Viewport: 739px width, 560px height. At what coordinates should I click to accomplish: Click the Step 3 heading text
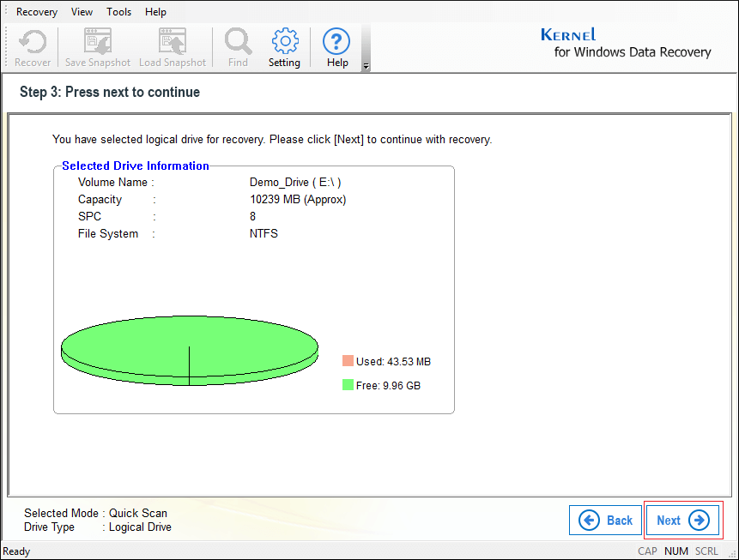pos(110,92)
